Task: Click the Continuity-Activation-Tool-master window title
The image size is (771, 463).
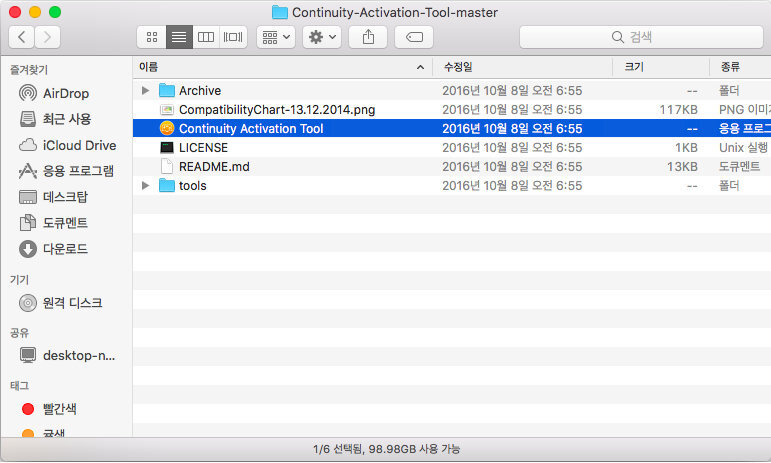Action: (x=395, y=12)
